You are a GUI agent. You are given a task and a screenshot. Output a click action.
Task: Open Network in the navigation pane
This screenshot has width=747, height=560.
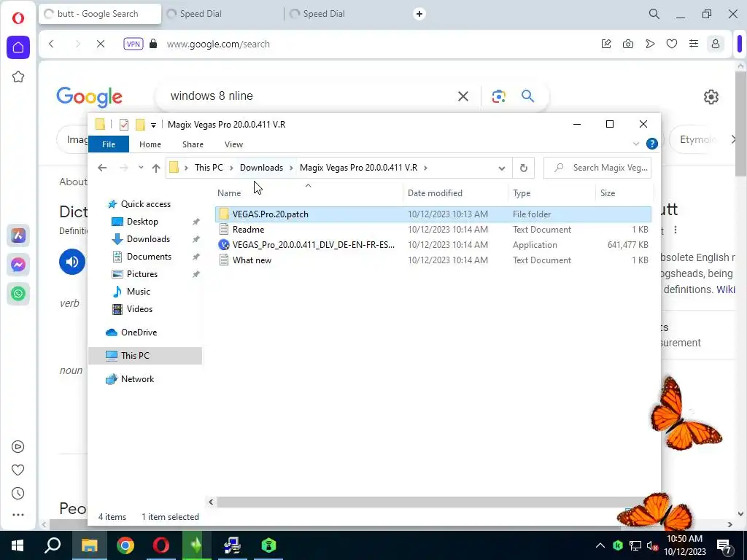137,379
